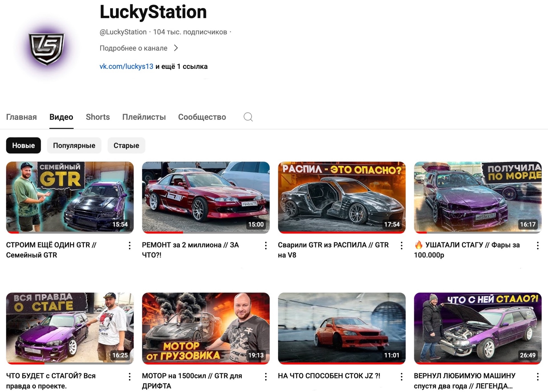Select the 'Новые' sort filter chip
The width and height of the screenshot is (548, 392).
[x=23, y=145]
